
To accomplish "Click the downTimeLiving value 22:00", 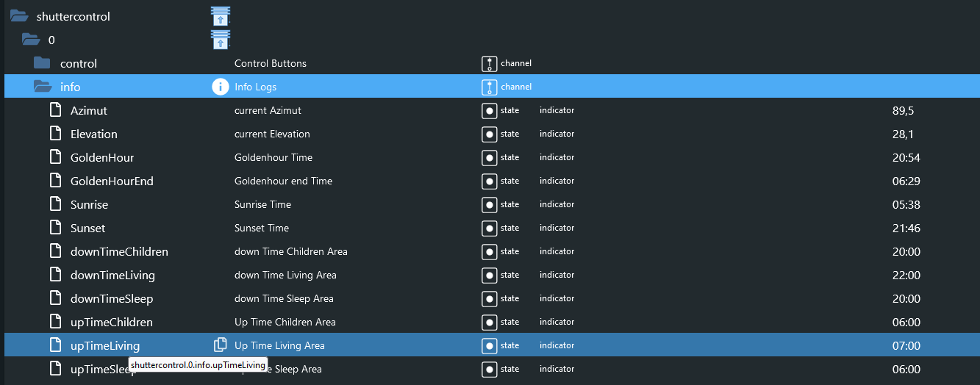I will pos(906,275).
